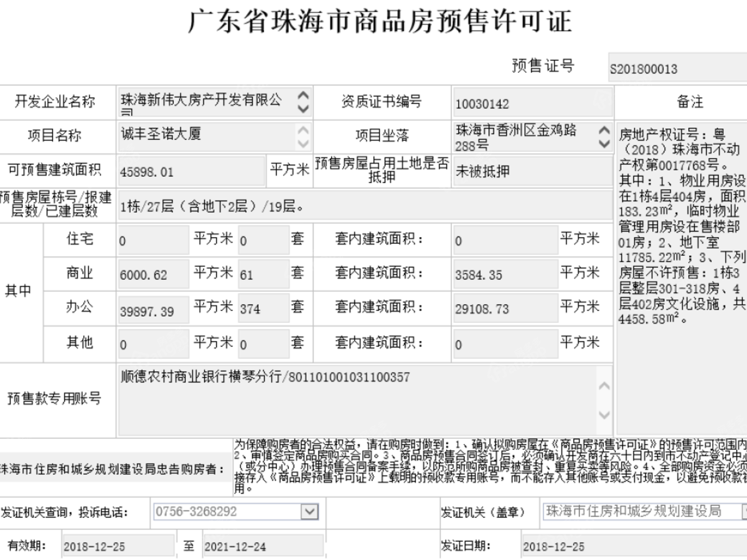Click the 其他 unit count (套) field
This screenshot has height=560, width=747.
[263, 344]
